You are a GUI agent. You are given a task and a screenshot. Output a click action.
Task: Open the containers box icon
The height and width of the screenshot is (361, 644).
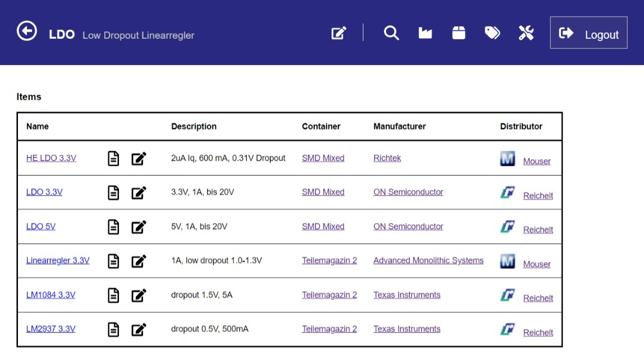459,33
